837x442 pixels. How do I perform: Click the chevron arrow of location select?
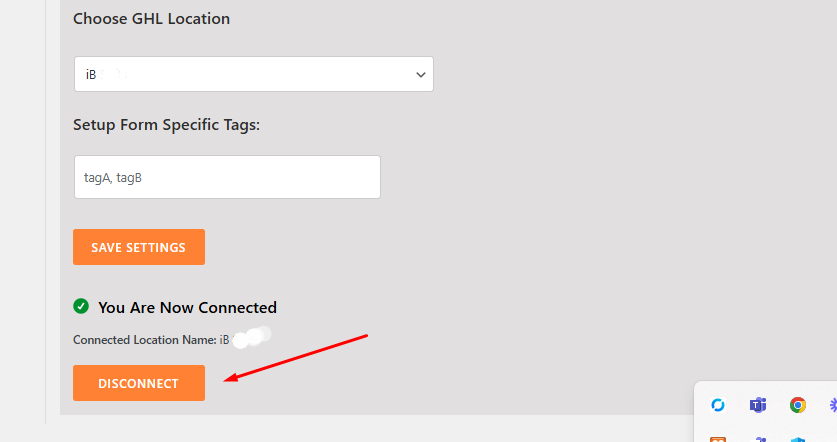(420, 74)
